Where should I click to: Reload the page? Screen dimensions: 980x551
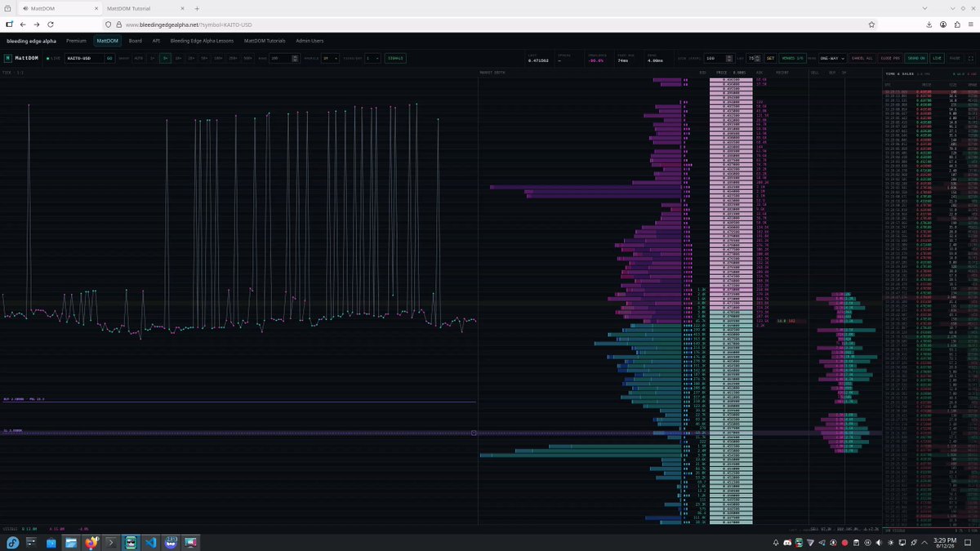coord(51,24)
